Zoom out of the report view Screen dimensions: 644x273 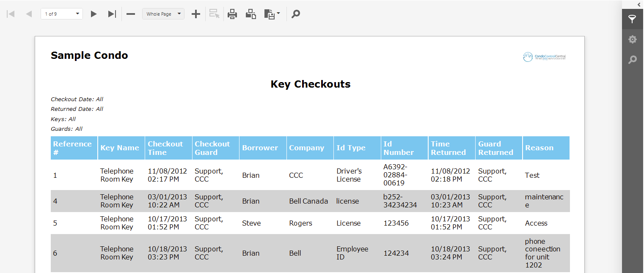(x=130, y=14)
